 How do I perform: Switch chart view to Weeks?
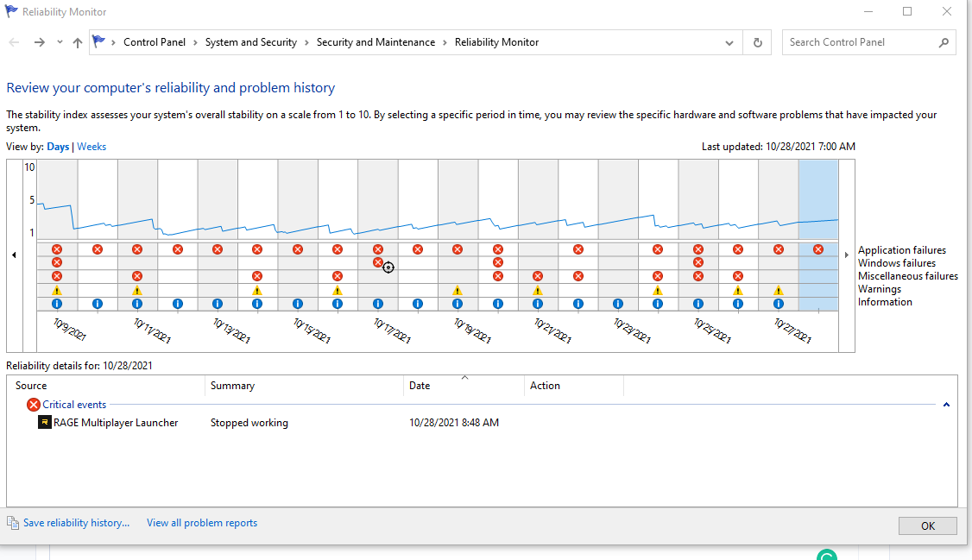(92, 147)
